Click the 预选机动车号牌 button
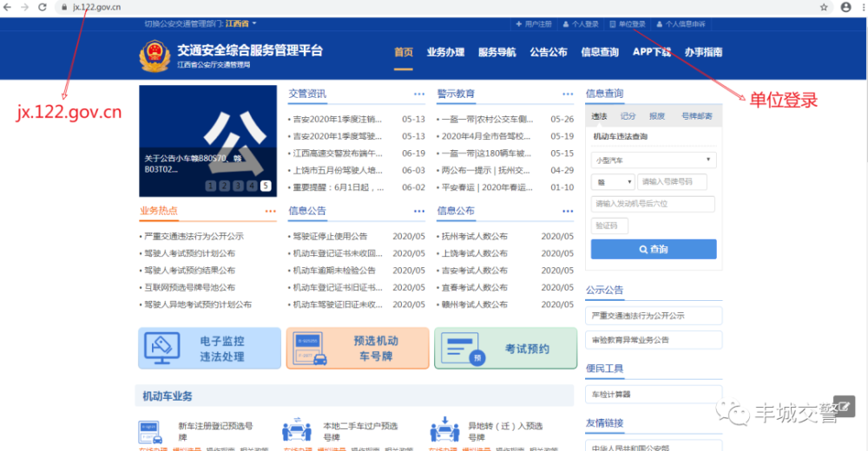The width and height of the screenshot is (868, 451). point(358,348)
